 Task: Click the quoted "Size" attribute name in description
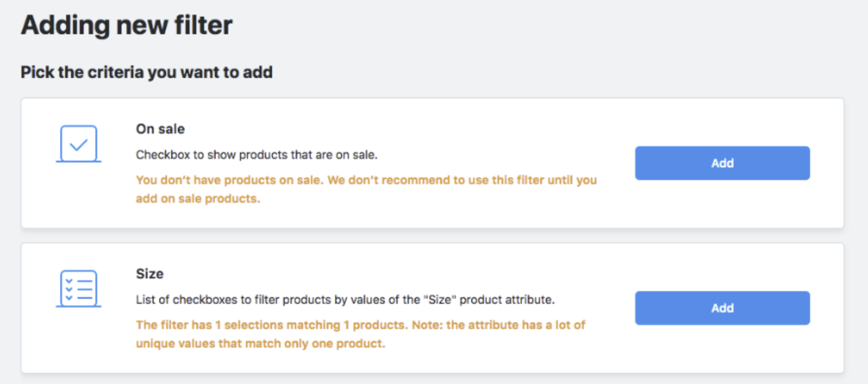(x=441, y=300)
